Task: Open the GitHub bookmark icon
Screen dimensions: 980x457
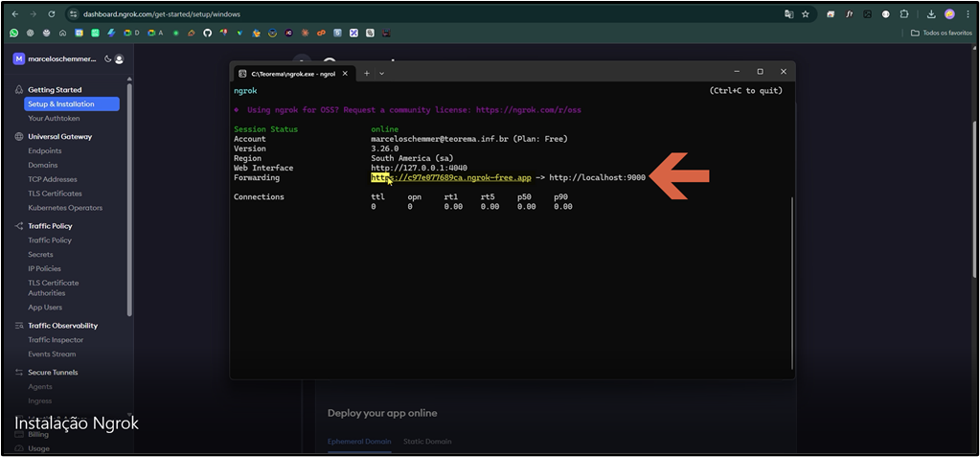Action: pos(208,33)
